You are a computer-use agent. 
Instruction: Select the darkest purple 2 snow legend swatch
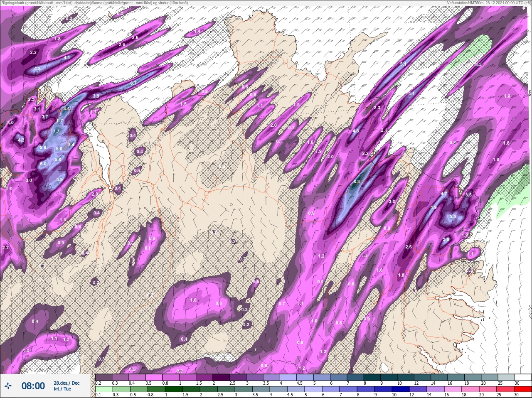221,377
